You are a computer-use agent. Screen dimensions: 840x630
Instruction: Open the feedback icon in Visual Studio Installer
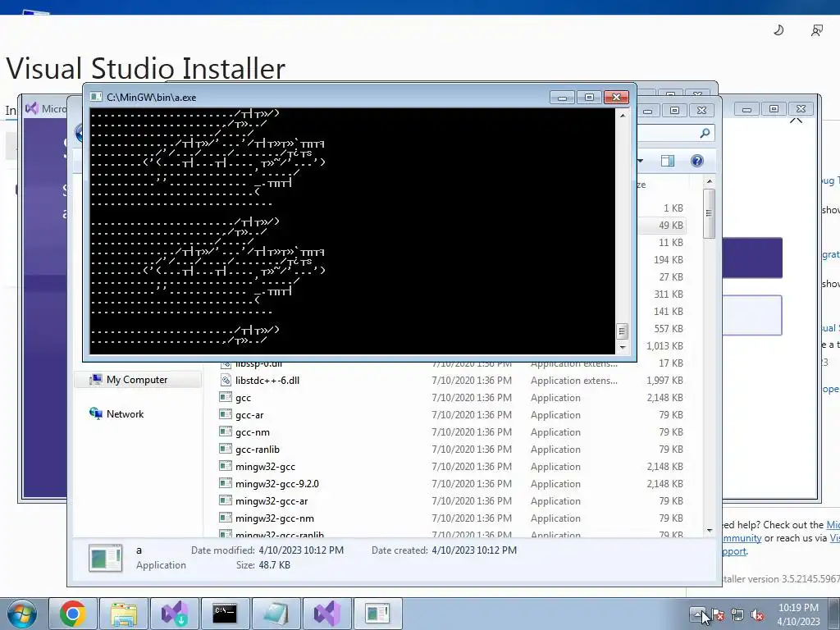816,30
